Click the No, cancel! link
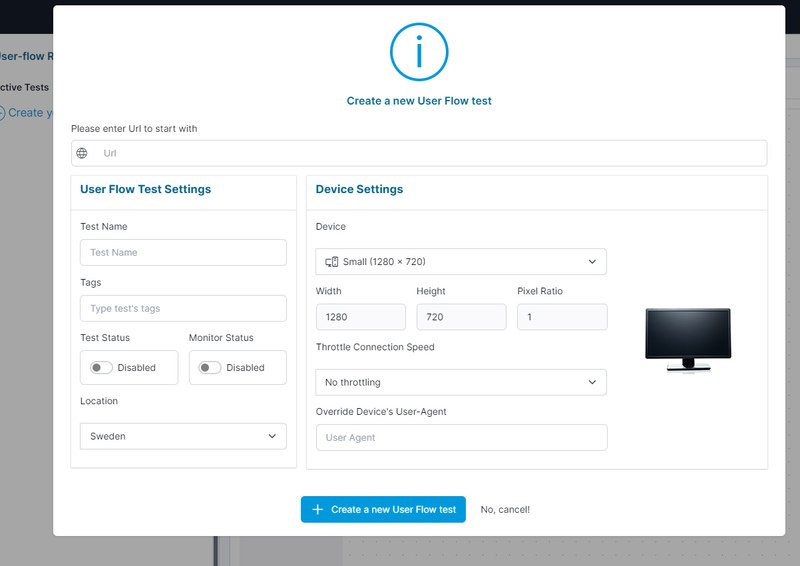Screen dimensions: 800x566 click(x=505, y=509)
